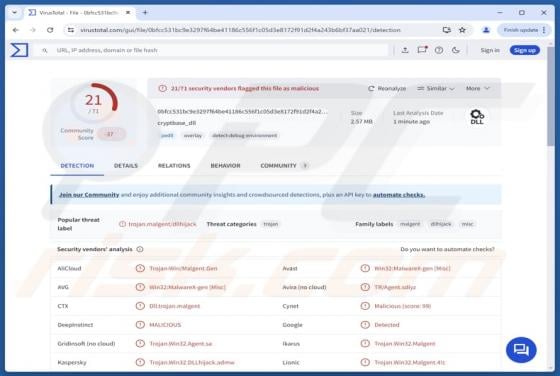
Task: Click Cynet result Malicious (score: 99)
Action: click(x=402, y=306)
